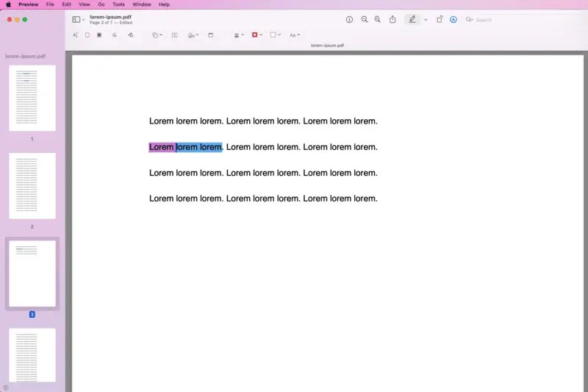Zoom out of the document
Image resolution: width=588 pixels, height=392 pixels.
[x=364, y=20]
